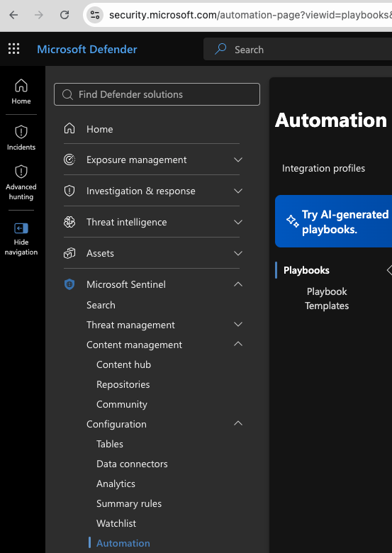Open the app launcher grid icon
The width and height of the screenshot is (392, 553).
[x=13, y=49]
